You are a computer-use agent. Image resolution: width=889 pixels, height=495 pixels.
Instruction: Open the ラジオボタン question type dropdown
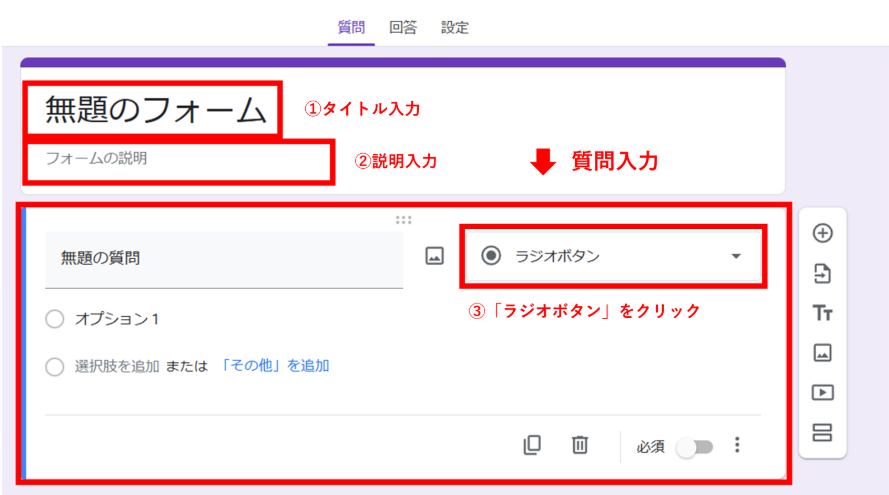pos(612,256)
